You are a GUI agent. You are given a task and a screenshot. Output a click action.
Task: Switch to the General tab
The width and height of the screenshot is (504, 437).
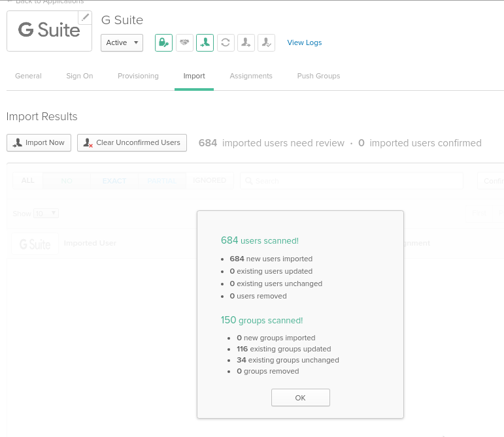pos(28,76)
